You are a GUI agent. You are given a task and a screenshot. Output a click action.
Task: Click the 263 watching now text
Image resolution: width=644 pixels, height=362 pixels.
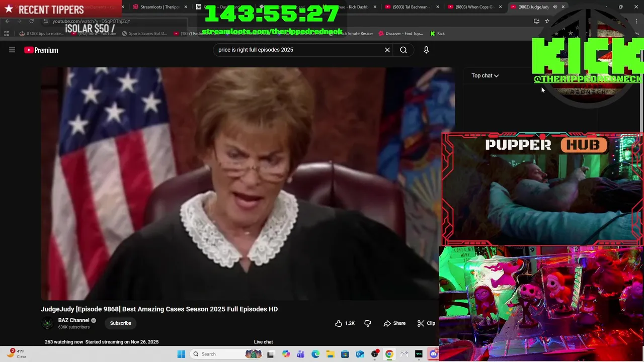tap(64, 342)
